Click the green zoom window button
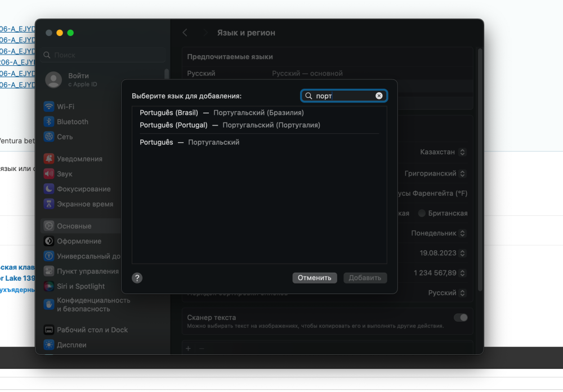This screenshot has width=563, height=392. click(70, 33)
